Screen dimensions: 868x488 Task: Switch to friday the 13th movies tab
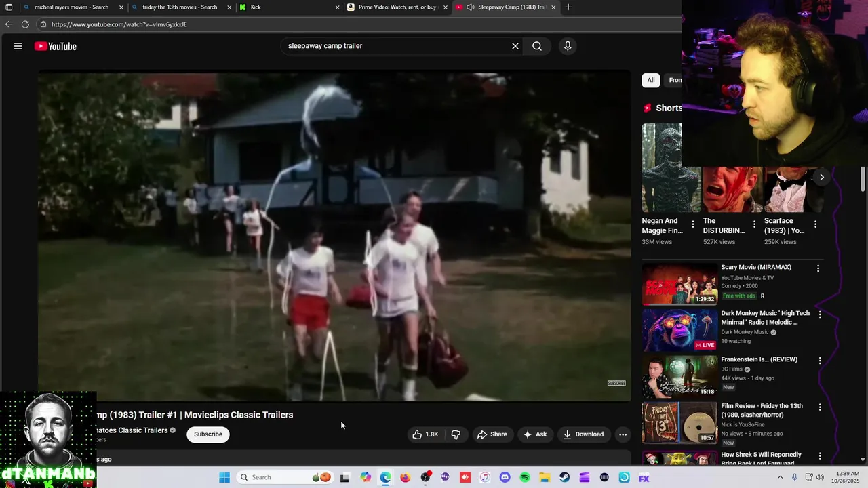pos(180,7)
